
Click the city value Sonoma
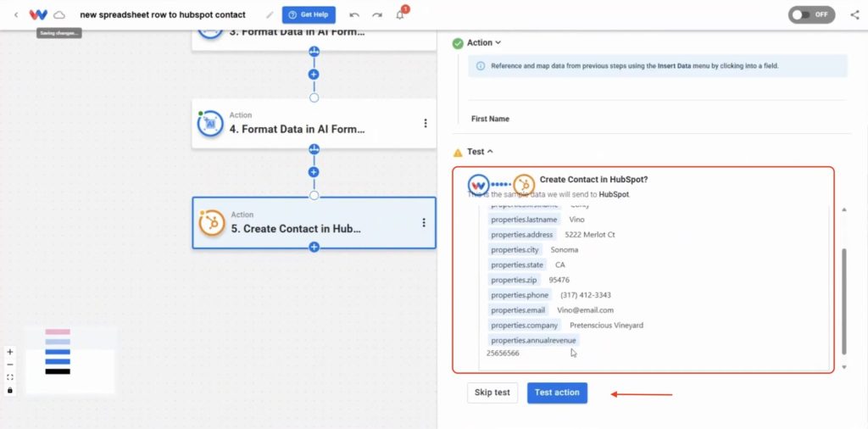pyautogui.click(x=564, y=249)
